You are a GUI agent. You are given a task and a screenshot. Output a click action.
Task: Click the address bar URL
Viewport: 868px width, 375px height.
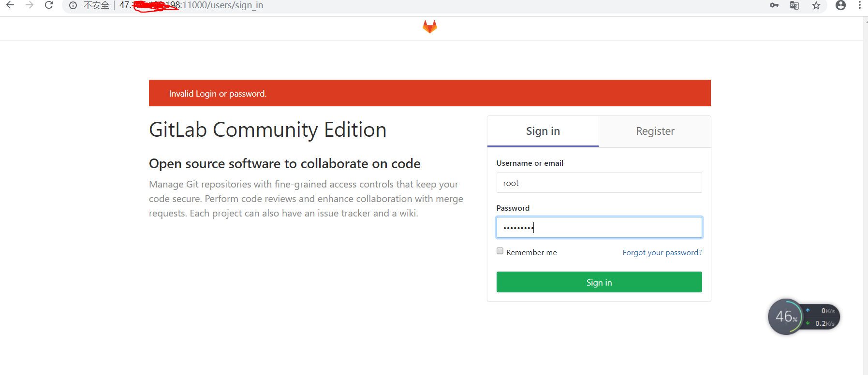tap(191, 5)
